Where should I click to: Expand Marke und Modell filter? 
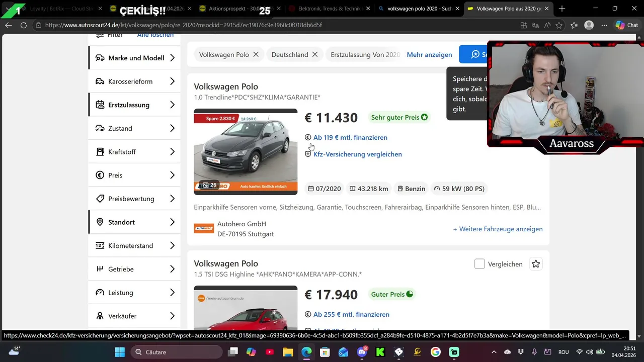click(134, 58)
